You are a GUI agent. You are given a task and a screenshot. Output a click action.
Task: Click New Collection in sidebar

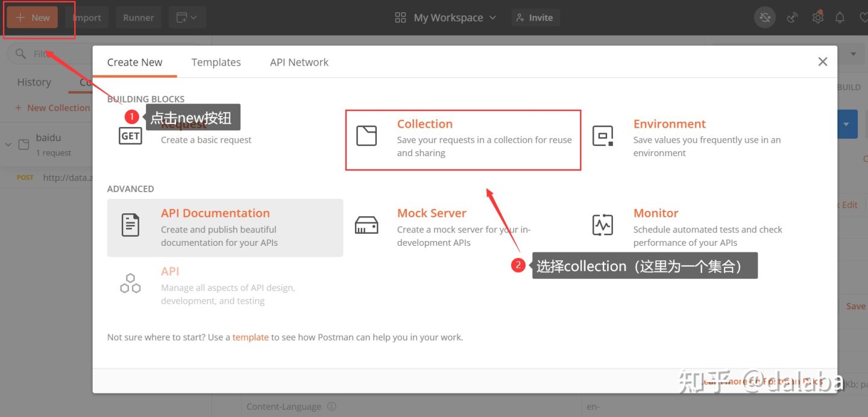pos(52,108)
